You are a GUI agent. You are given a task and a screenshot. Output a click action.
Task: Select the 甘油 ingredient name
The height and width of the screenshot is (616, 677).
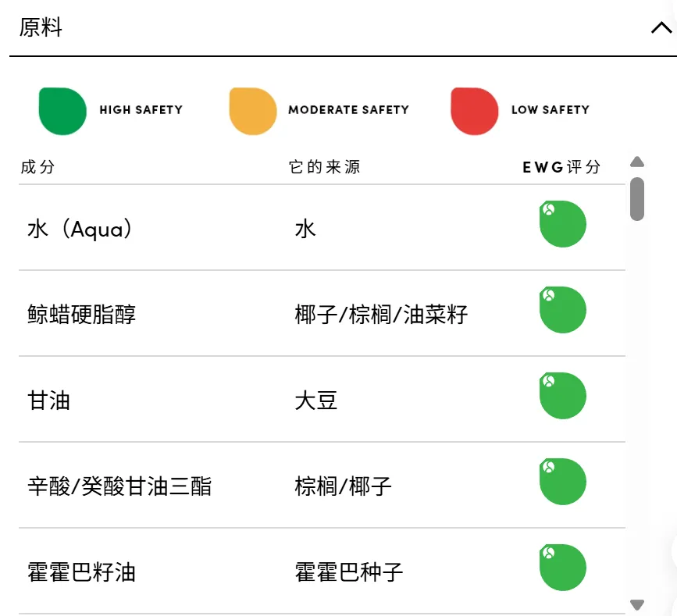pos(48,401)
